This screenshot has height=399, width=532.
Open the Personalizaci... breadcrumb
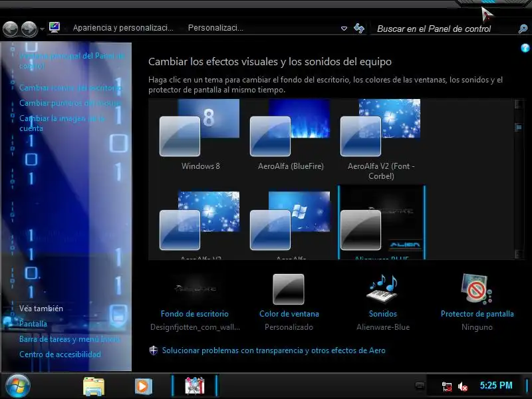215,28
